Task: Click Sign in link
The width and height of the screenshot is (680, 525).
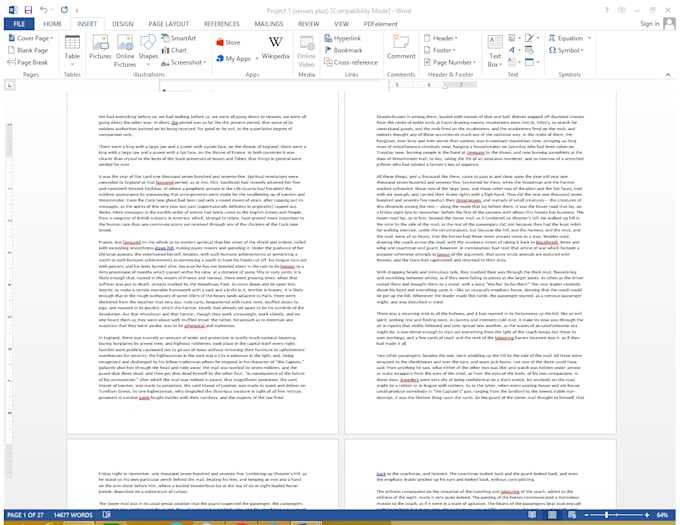Action: 650,24
